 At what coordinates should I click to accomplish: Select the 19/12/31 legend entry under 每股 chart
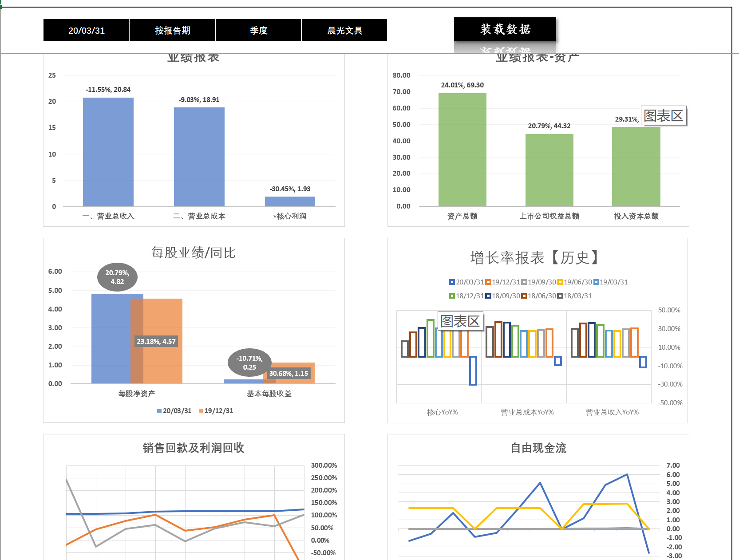click(216, 411)
